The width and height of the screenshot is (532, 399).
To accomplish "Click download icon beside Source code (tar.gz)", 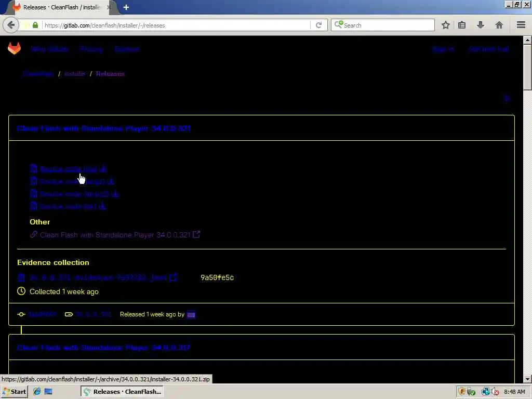I will [111, 181].
